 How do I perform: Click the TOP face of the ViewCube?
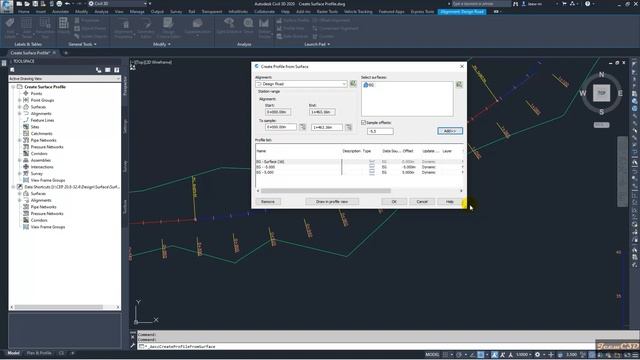[x=602, y=93]
